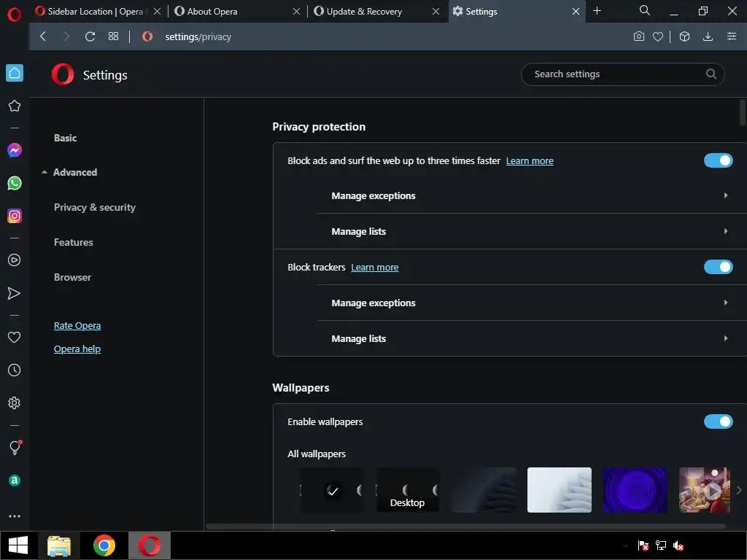Switch to Update & Recovery tab
The width and height of the screenshot is (747, 560).
(x=364, y=11)
